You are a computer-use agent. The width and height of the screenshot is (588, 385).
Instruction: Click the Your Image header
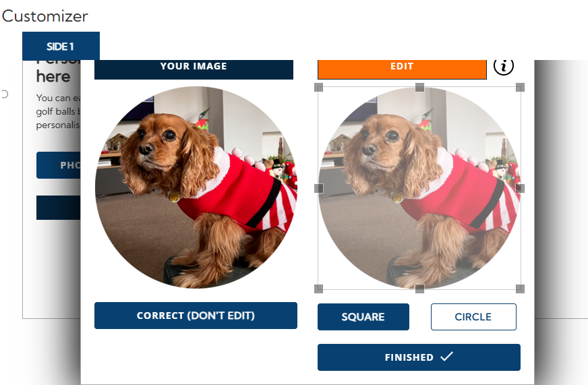coord(194,69)
